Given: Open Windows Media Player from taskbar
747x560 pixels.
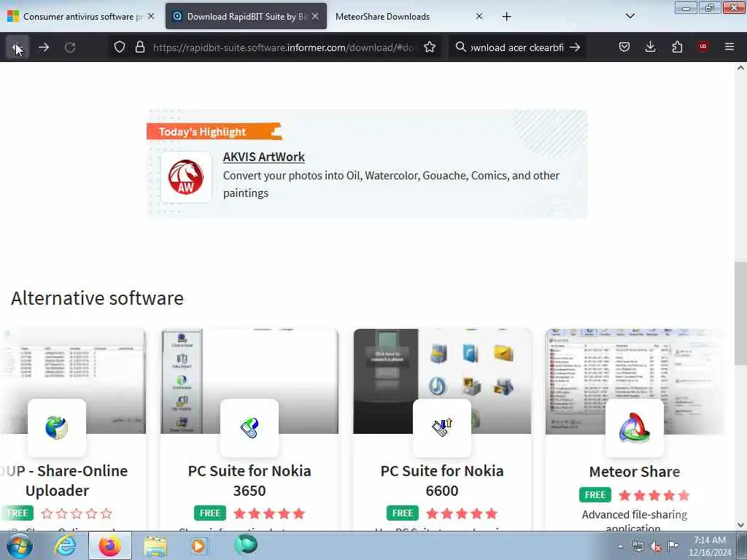Looking at the screenshot, I should pos(198,545).
